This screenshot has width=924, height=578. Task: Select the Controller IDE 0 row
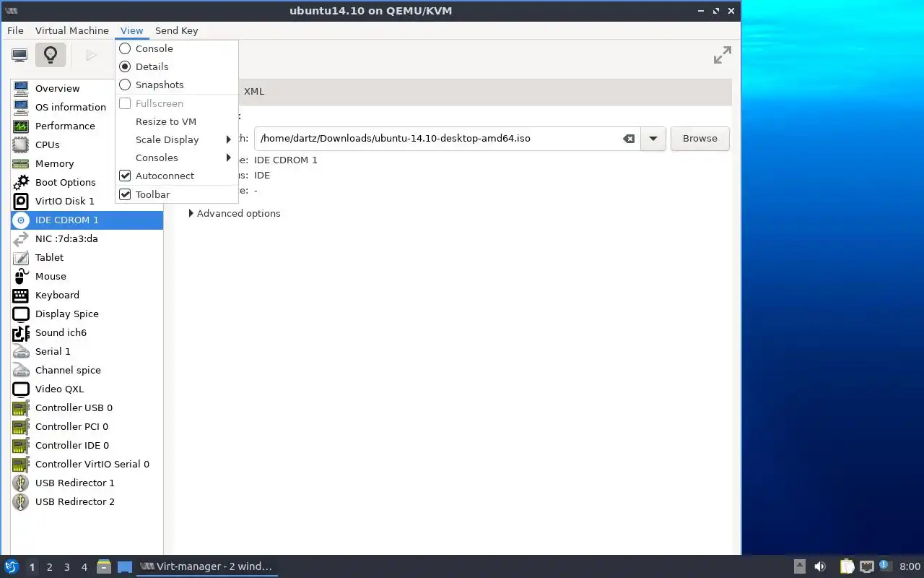[87, 445]
